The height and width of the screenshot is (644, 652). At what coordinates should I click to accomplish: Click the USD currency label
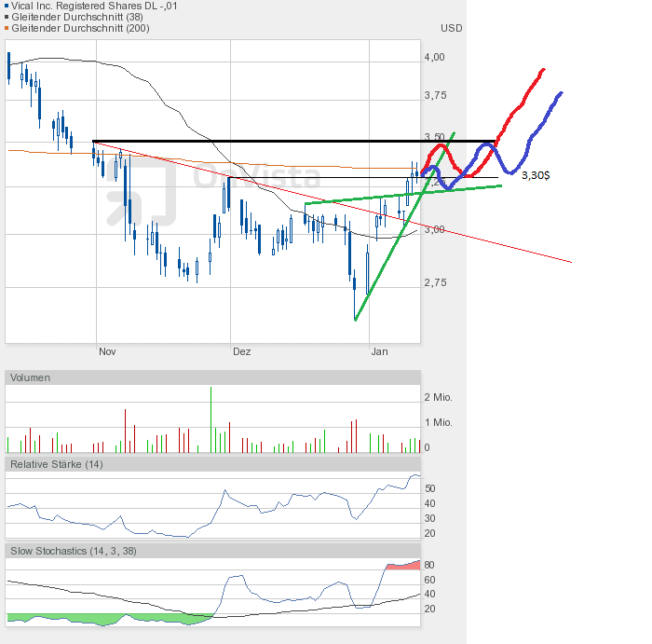(x=451, y=28)
